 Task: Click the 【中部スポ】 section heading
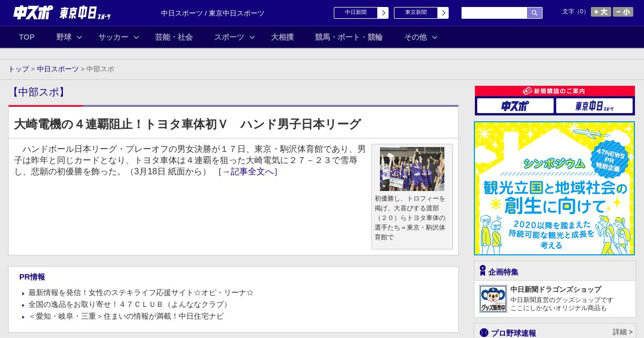[x=38, y=92]
